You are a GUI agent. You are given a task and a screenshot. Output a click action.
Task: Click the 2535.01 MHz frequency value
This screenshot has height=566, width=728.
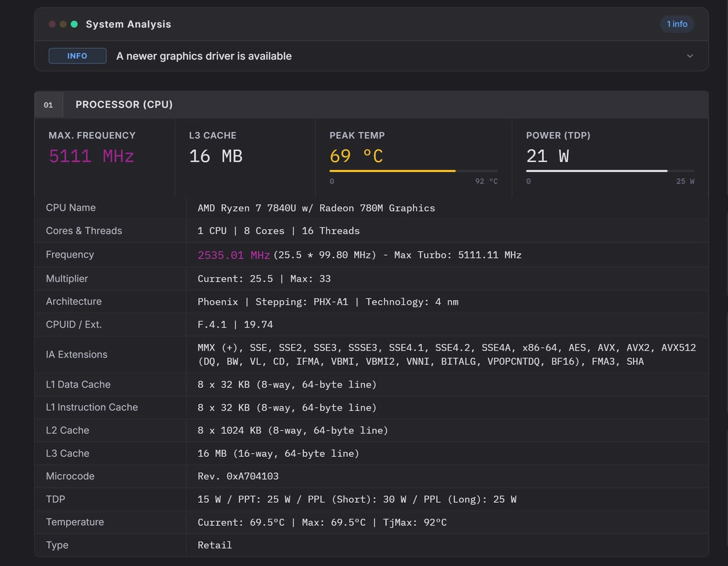[x=234, y=255]
